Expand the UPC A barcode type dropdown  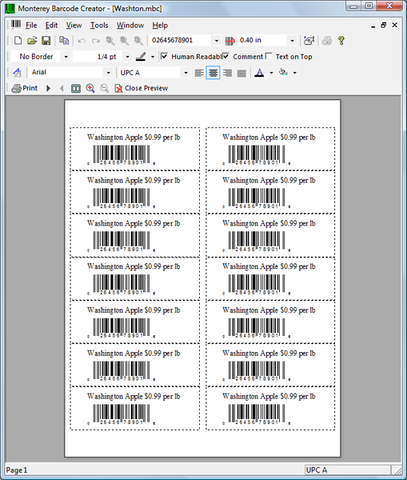tap(186, 73)
